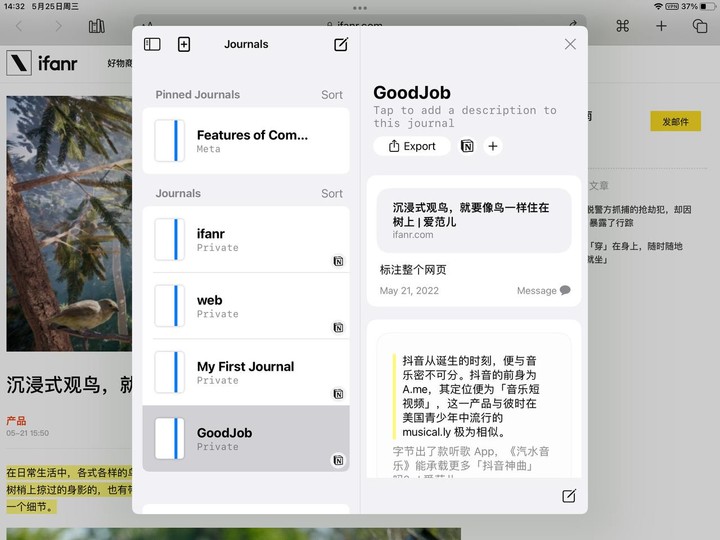Open Notion sync beside Export button
This screenshot has width=720, height=540.
tap(467, 146)
